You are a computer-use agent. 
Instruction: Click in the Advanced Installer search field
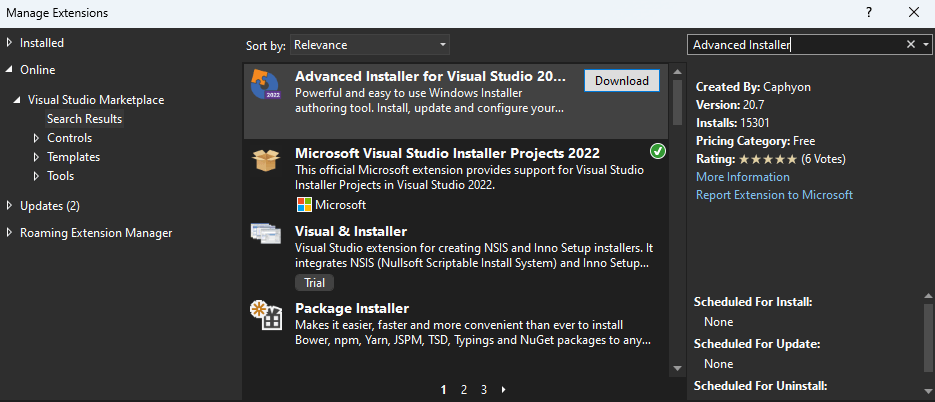pos(795,45)
